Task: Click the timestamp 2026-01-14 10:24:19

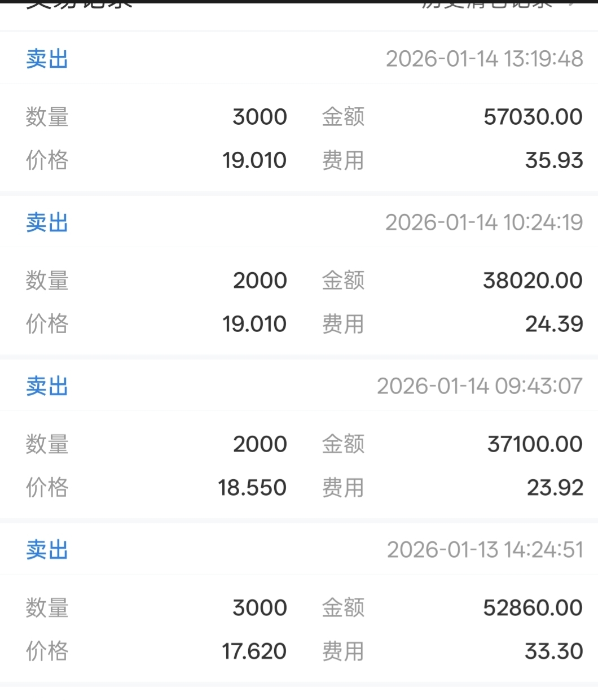Action: click(485, 222)
